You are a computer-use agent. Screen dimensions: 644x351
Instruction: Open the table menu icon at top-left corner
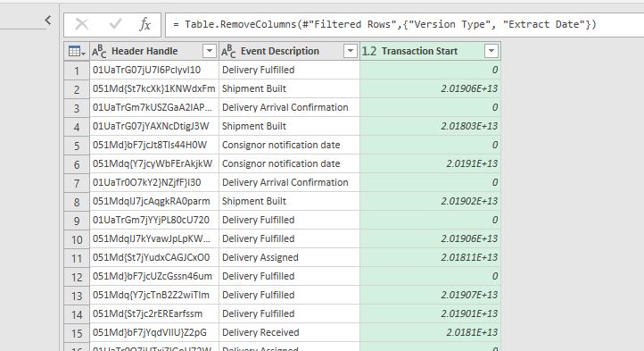pos(77,51)
